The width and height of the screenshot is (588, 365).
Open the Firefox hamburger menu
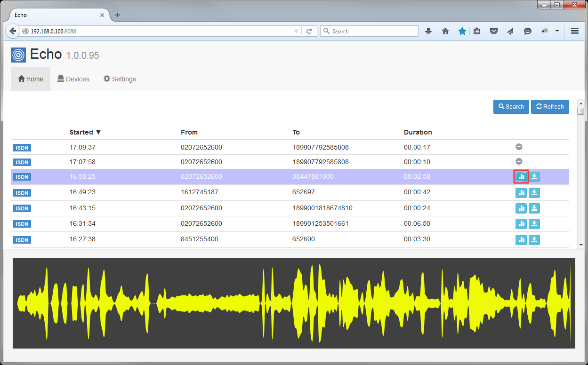tap(575, 31)
